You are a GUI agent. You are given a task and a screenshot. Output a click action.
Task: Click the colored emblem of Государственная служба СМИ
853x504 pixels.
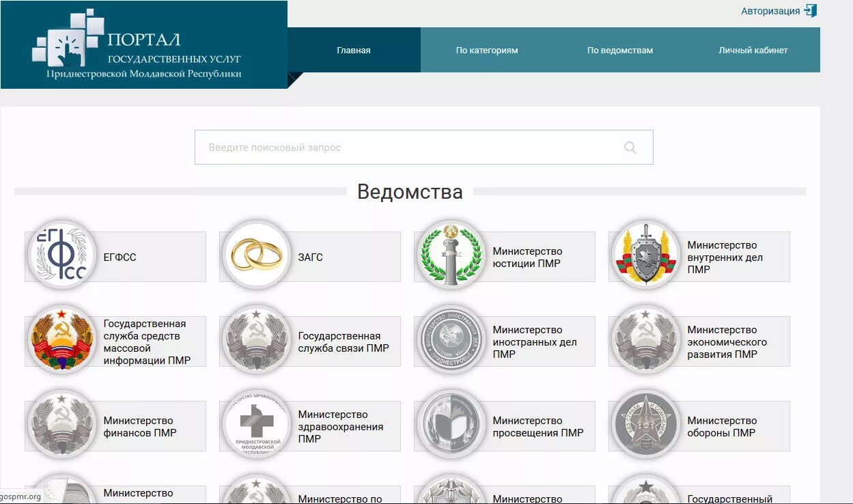pyautogui.click(x=61, y=339)
